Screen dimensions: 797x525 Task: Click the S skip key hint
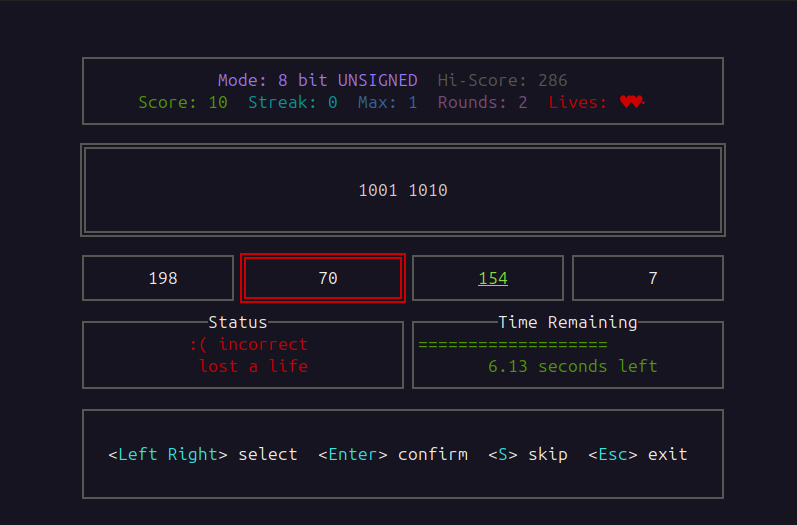(x=527, y=454)
